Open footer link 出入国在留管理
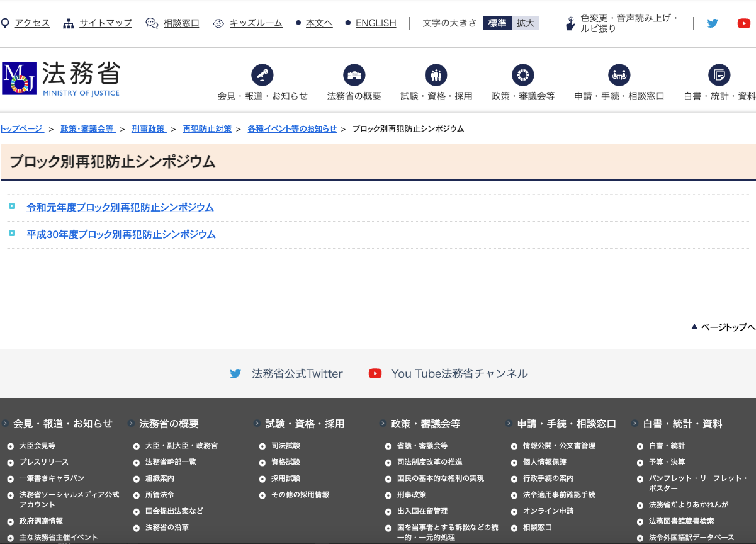Image resolution: width=756 pixels, height=544 pixels. [422, 511]
